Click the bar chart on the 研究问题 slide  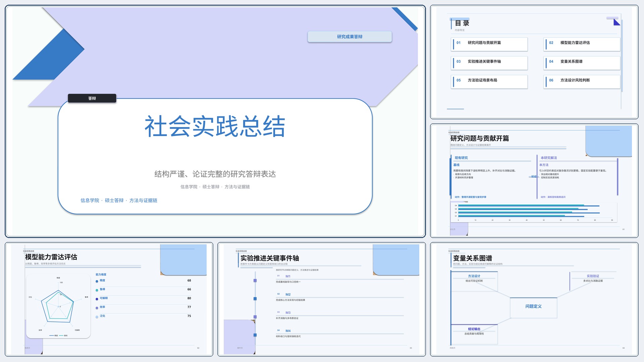point(534,212)
